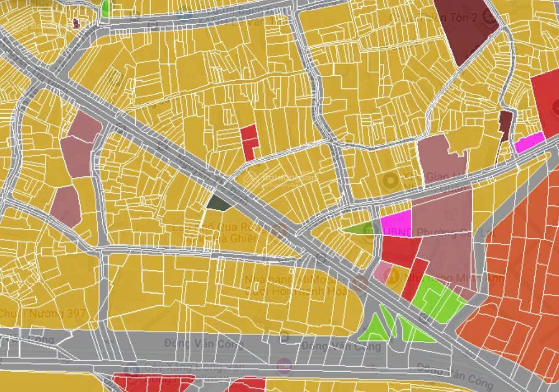Image resolution: width=559 pixels, height=392 pixels.
Task: Click the Phường Cát Lái label text
Action: pyautogui.click(x=457, y=233)
